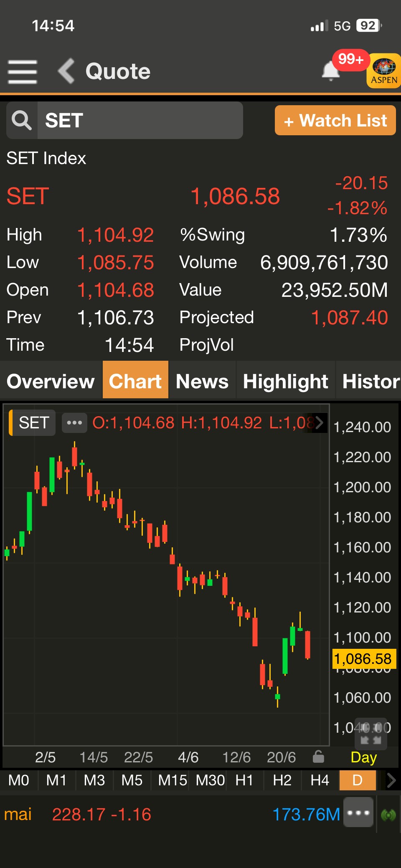Select the H1 timeframe
This screenshot has height=868, width=401.
point(245,780)
